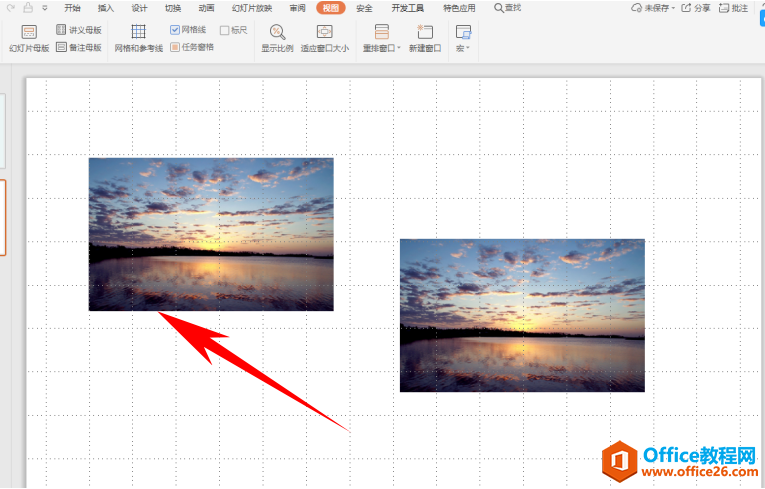
Task: Switch to the 幻灯片放映 tab
Action: tap(251, 8)
